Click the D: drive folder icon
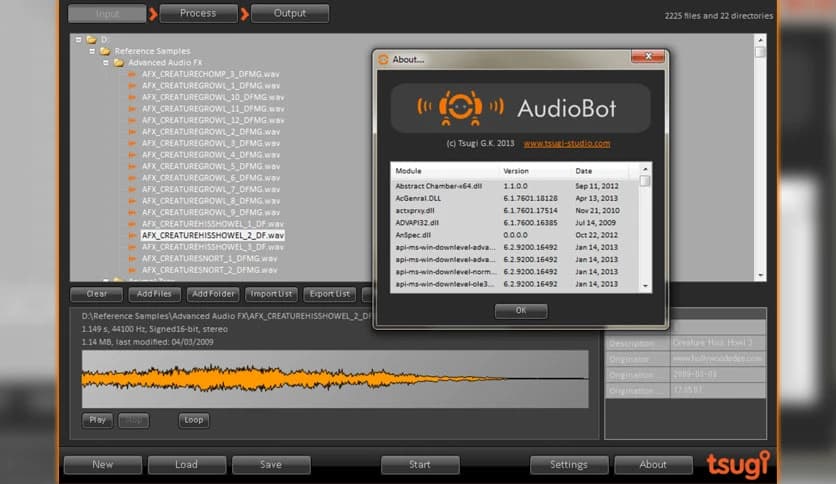This screenshot has height=484, width=836. (92, 39)
